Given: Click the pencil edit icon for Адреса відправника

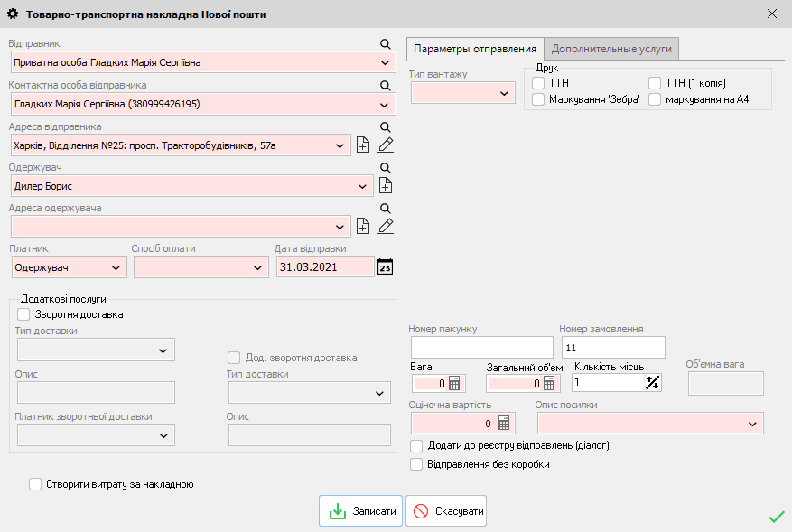Looking at the screenshot, I should (386, 145).
